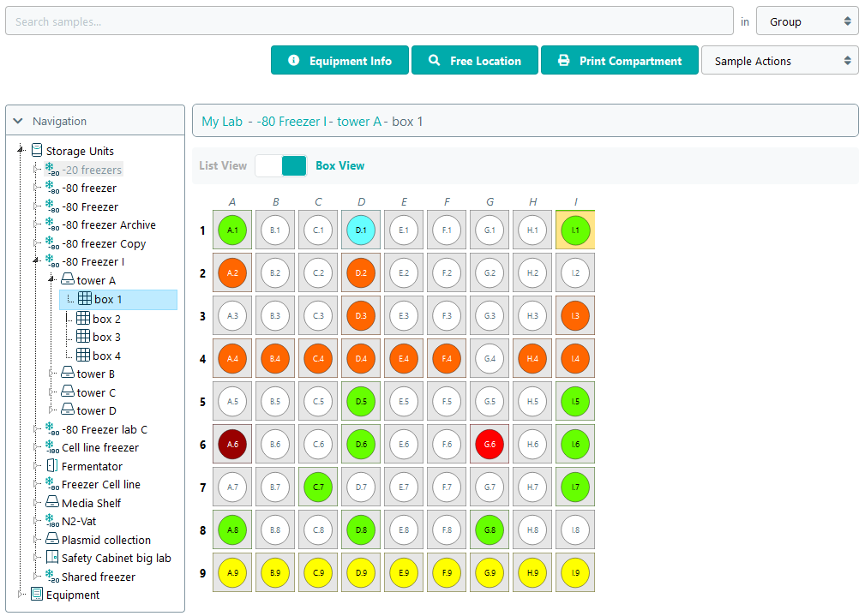Click the My Lab breadcrumb link
Viewport: 865px width, 616px height.
(222, 122)
